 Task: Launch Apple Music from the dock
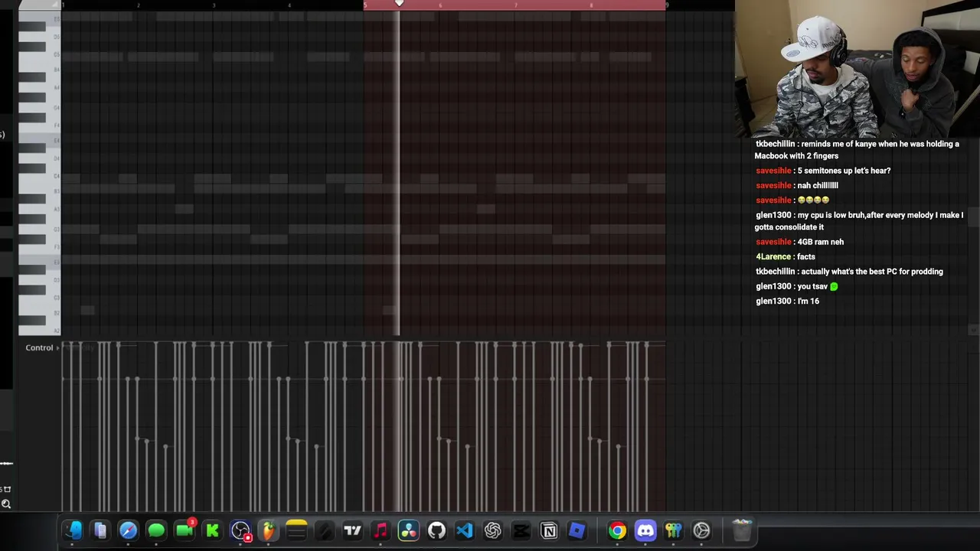point(381,530)
